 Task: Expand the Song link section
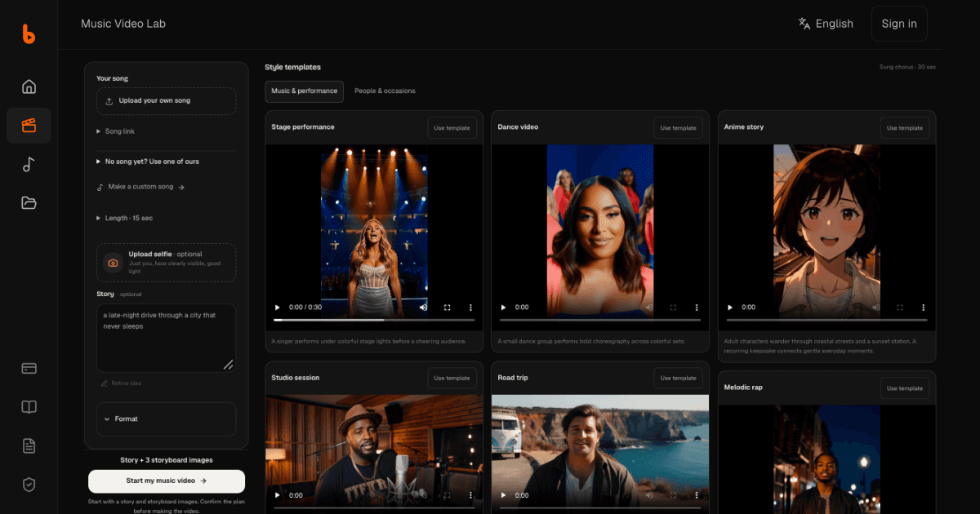pyautogui.click(x=116, y=131)
